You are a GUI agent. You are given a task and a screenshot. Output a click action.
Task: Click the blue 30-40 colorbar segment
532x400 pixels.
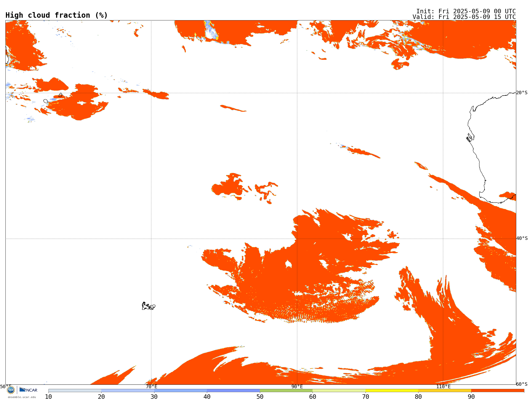181,391
